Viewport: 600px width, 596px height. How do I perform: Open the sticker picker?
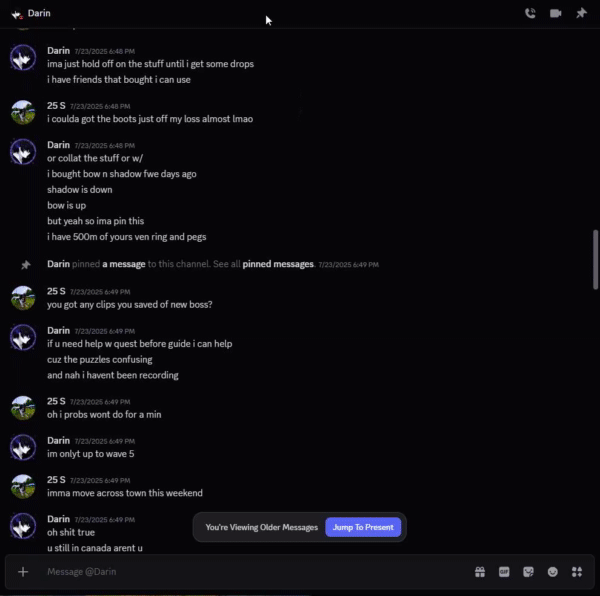tap(528, 572)
